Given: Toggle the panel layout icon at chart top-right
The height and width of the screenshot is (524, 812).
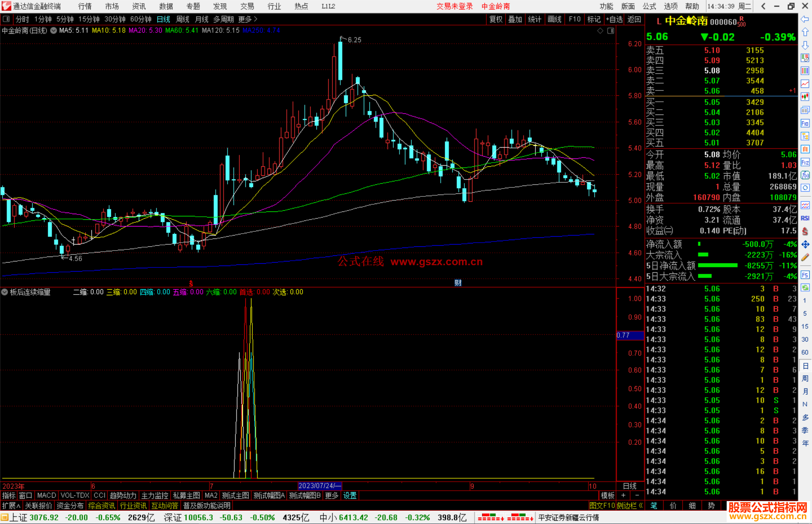Looking at the screenshot, I should pyautogui.click(x=611, y=31).
